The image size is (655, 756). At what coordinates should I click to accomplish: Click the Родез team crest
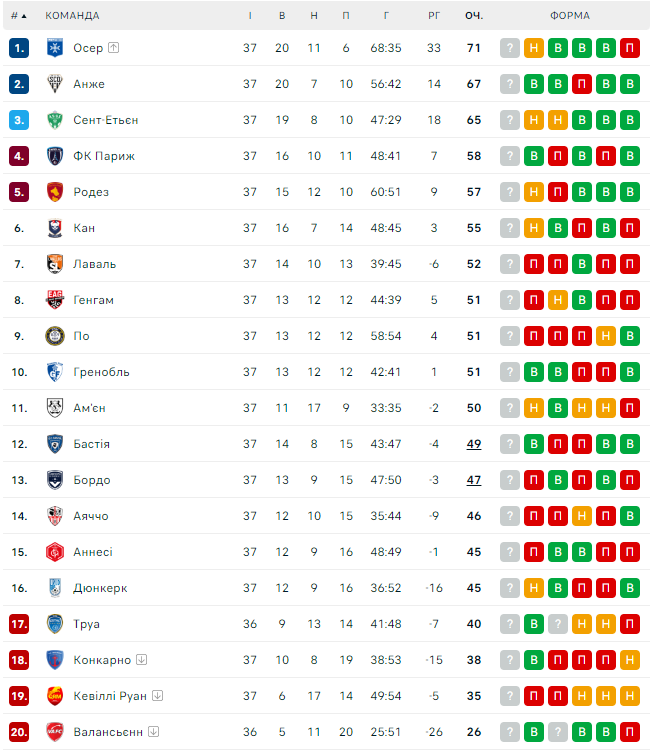coord(55,192)
